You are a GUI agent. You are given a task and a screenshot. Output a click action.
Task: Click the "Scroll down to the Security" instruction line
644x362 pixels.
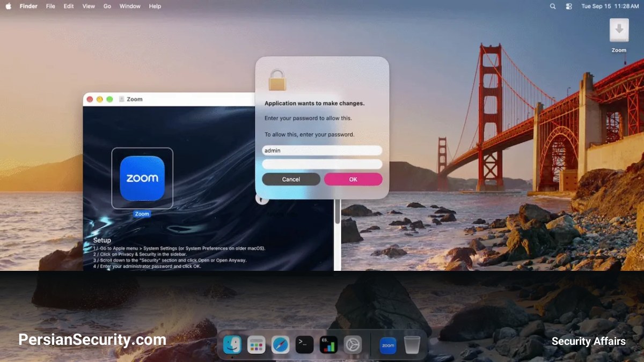coord(170,260)
